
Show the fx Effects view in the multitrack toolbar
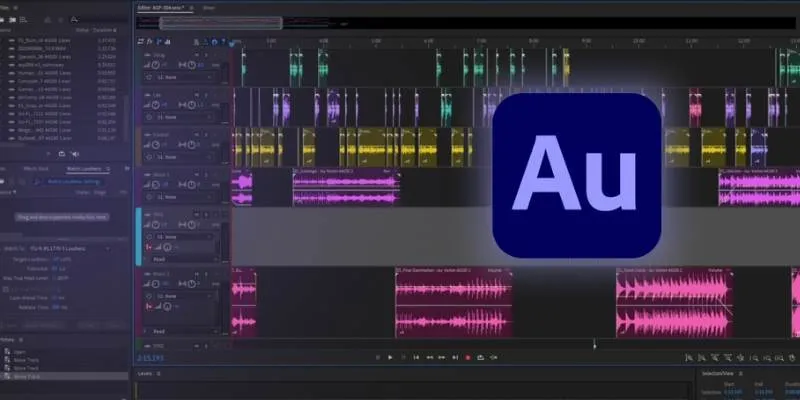pyautogui.click(x=150, y=42)
